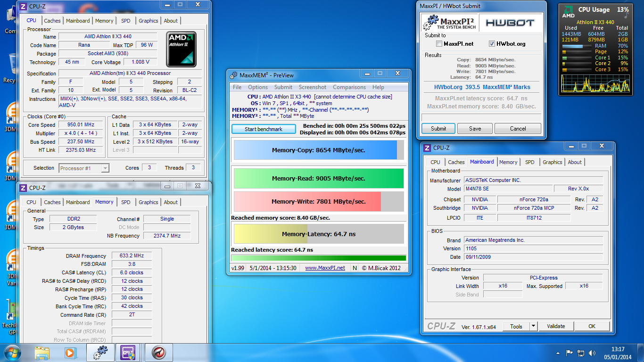Open the File menu in MaxxMEM²
Viewport: 644px width, 362px height.
pos(237,87)
